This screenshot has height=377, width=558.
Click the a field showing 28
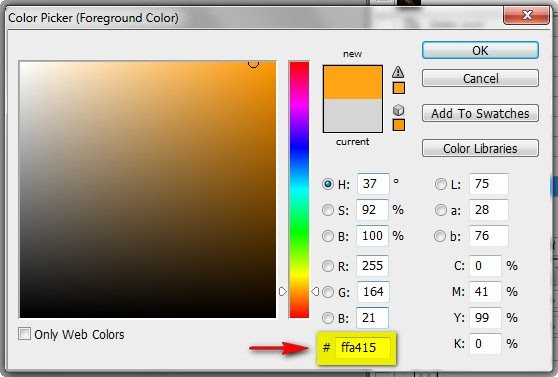pyautogui.click(x=489, y=210)
